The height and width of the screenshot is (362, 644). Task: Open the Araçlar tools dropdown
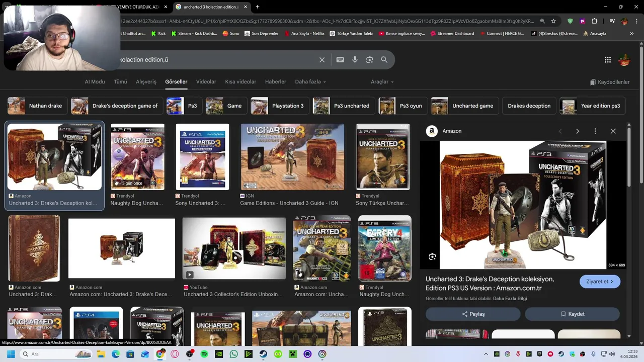tap(382, 82)
